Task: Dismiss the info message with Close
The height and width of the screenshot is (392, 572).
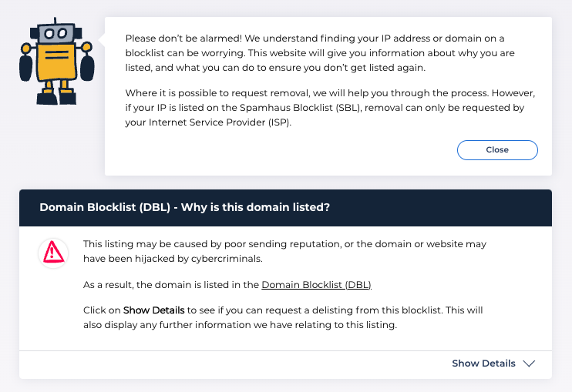Action: coord(497,149)
